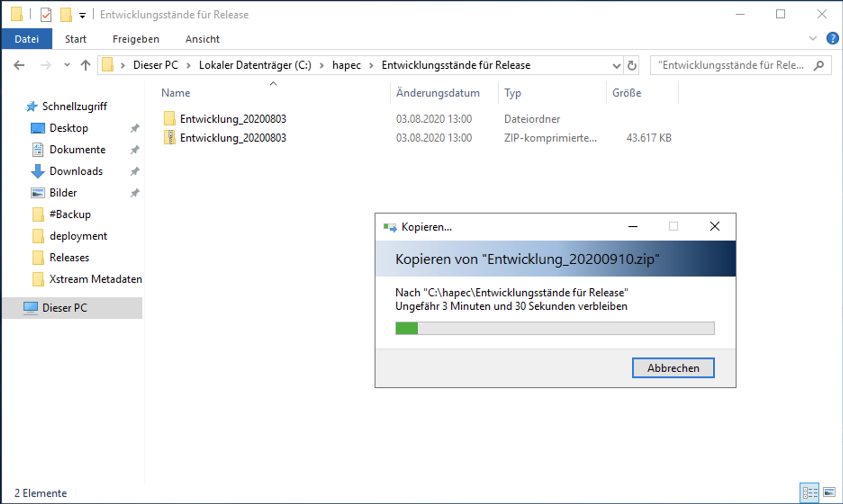Click Abbrechen to cancel copying

[x=673, y=368]
